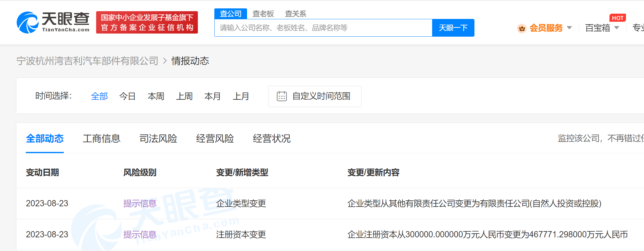Switch to 查关系 search tab
Image resolution: width=644 pixels, height=251 pixels.
tap(296, 14)
